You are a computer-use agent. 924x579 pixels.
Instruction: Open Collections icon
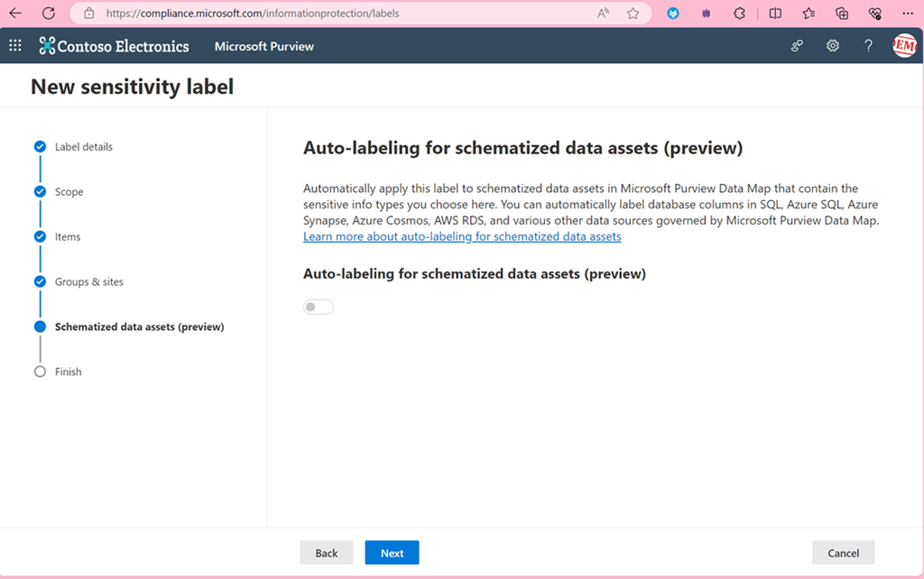tap(842, 13)
